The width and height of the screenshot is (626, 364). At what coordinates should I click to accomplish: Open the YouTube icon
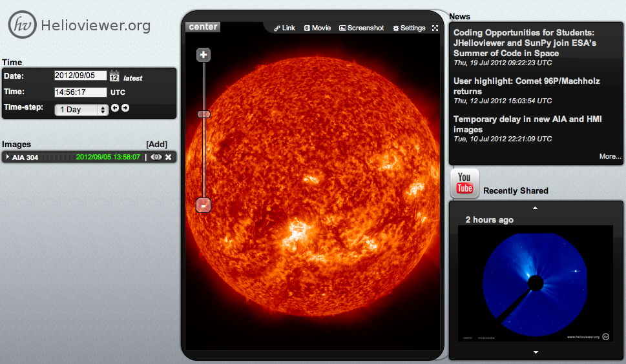(x=464, y=183)
